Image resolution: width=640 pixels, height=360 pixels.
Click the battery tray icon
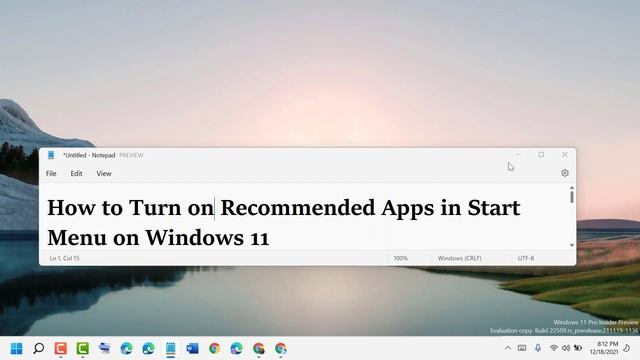pos(578,348)
